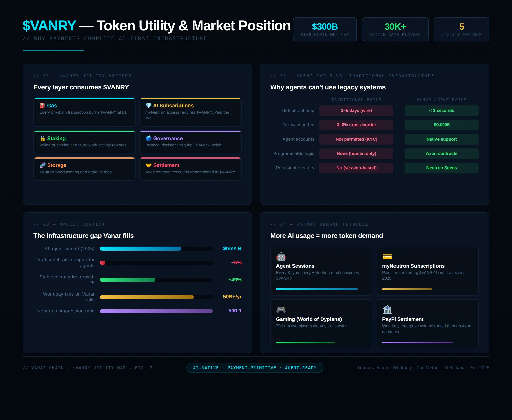
Task: Click the padlock icon next to Staking
Action: click(42, 138)
